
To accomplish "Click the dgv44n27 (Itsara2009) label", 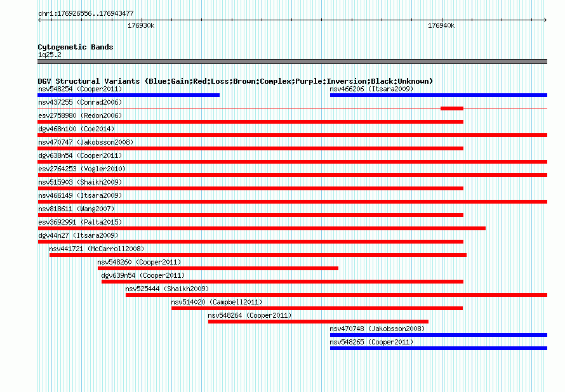I will point(78,235).
